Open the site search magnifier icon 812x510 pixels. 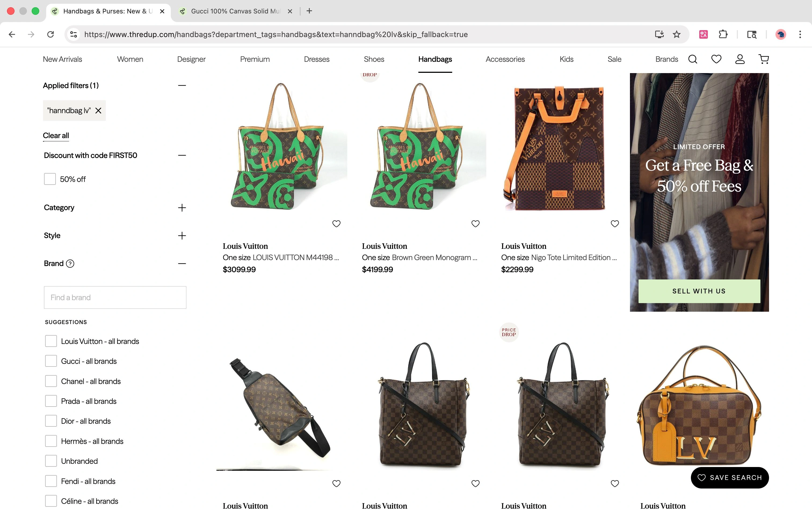pos(693,59)
